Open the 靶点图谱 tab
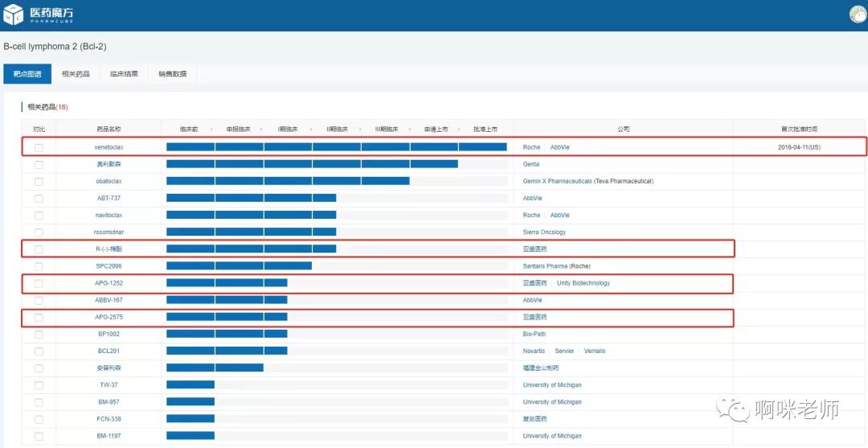Image resolution: width=868 pixels, height=448 pixels. coord(27,74)
